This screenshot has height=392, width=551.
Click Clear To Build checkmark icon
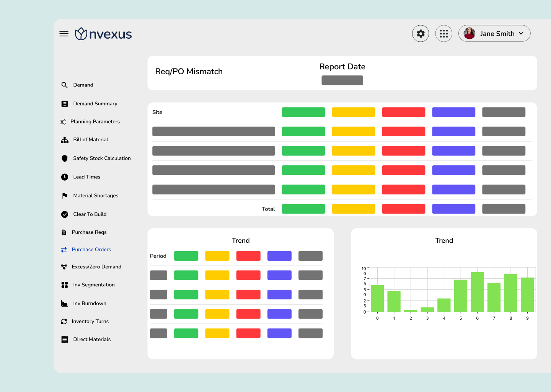coord(65,214)
